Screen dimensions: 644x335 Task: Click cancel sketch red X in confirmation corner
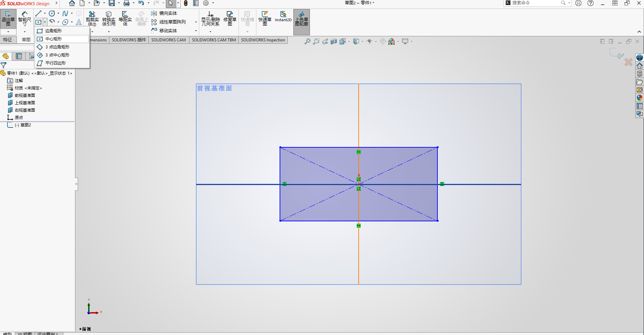tap(629, 62)
